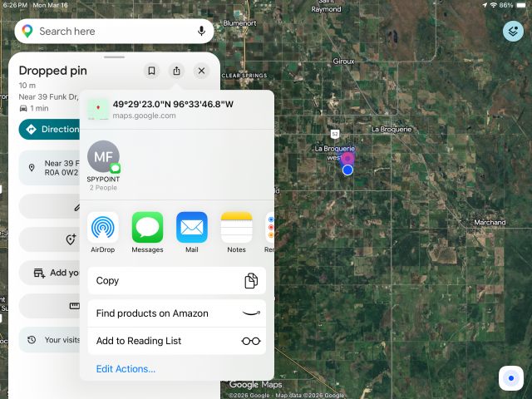Tap the microphone voice search icon

pyautogui.click(x=201, y=32)
